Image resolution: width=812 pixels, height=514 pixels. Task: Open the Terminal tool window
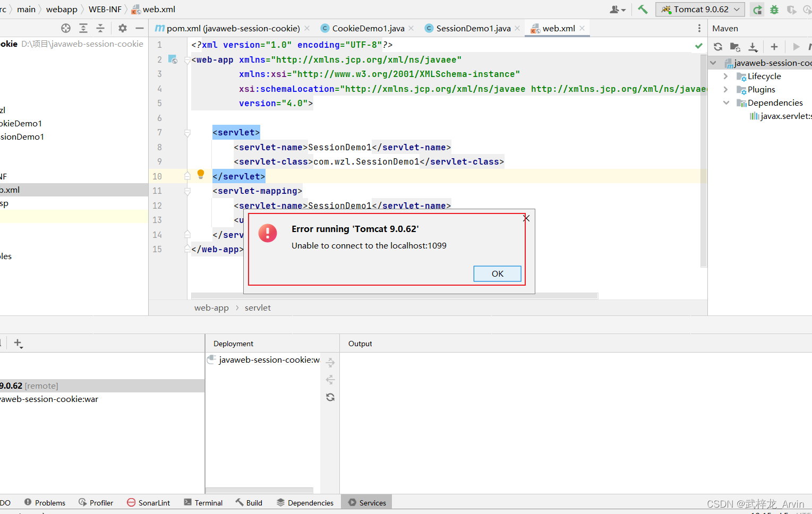pos(203,502)
